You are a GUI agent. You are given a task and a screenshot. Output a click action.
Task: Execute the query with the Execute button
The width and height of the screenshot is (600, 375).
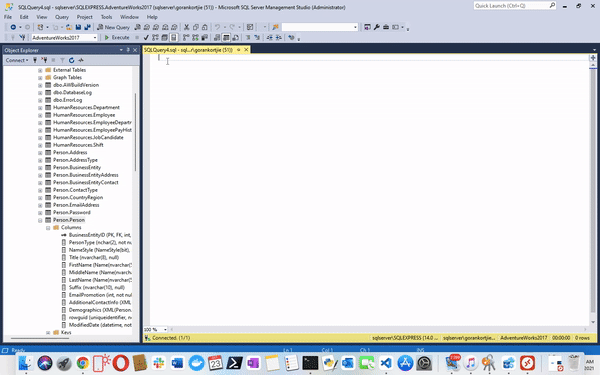(x=117, y=38)
